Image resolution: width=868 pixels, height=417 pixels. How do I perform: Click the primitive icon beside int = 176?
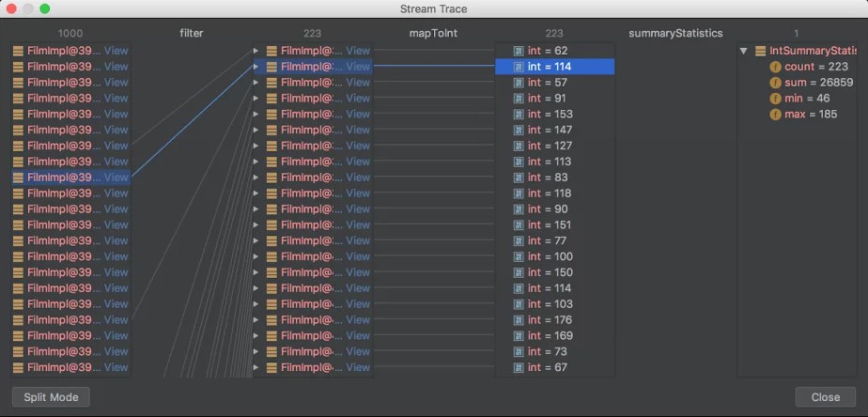[x=519, y=320]
